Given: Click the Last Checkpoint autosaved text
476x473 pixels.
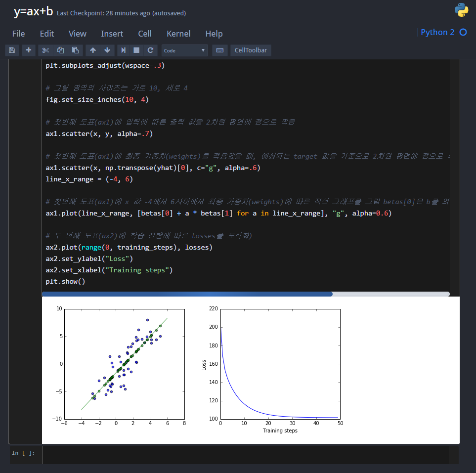Looking at the screenshot, I should (122, 13).
